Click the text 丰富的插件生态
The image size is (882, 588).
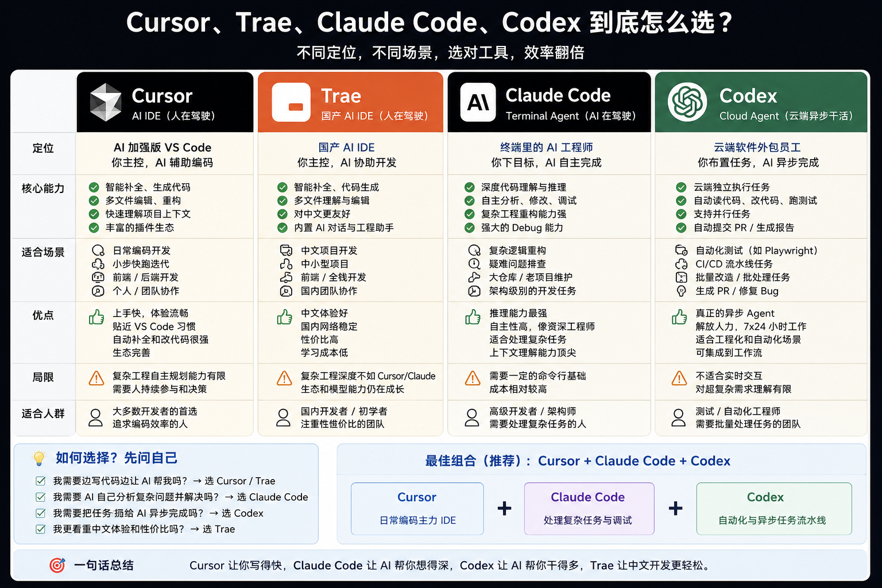[140, 227]
